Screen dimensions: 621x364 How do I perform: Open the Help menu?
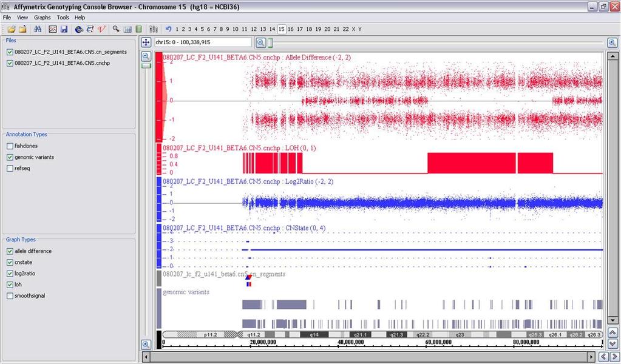tap(80, 18)
